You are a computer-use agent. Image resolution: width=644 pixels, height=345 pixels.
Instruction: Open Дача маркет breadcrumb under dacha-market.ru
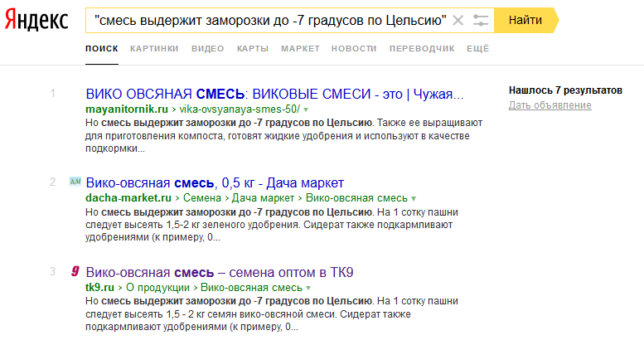click(263, 198)
